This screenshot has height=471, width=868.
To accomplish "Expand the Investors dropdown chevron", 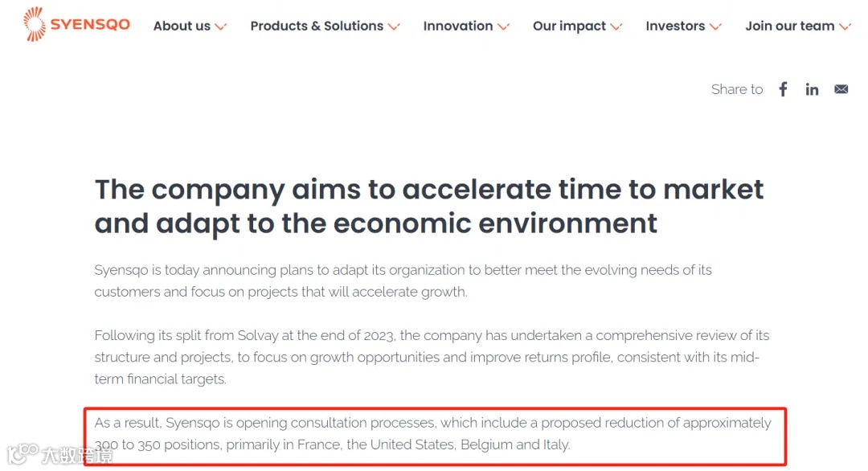I will 715,27.
